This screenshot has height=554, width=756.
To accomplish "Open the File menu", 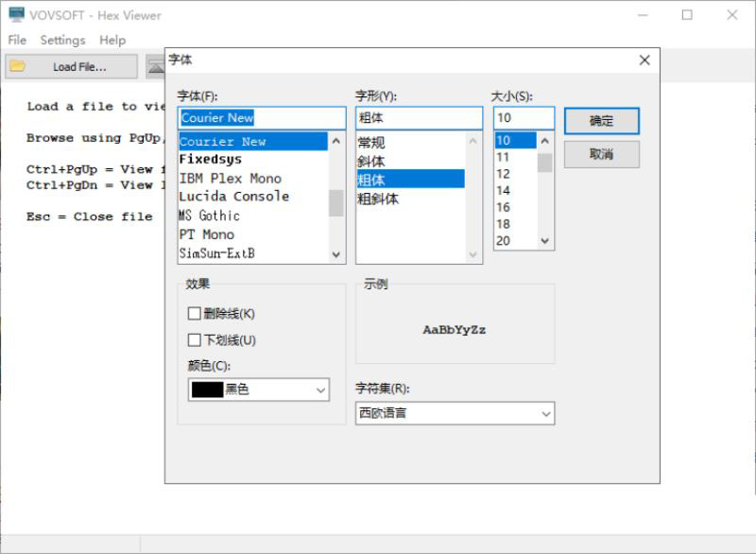I will point(17,40).
